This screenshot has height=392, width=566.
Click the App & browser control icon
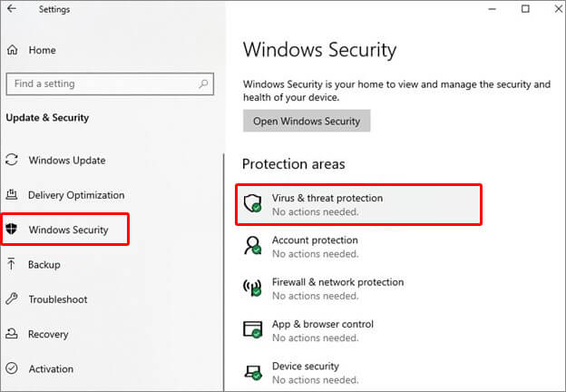pyautogui.click(x=254, y=329)
